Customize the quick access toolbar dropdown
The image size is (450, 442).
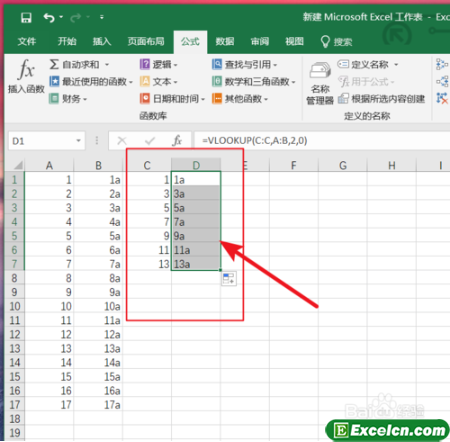(x=102, y=17)
